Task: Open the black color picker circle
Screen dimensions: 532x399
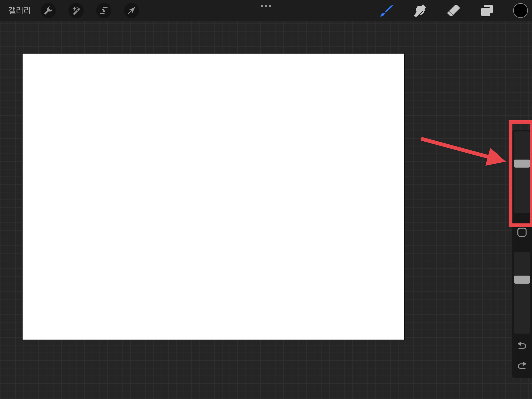Action: 520,11
